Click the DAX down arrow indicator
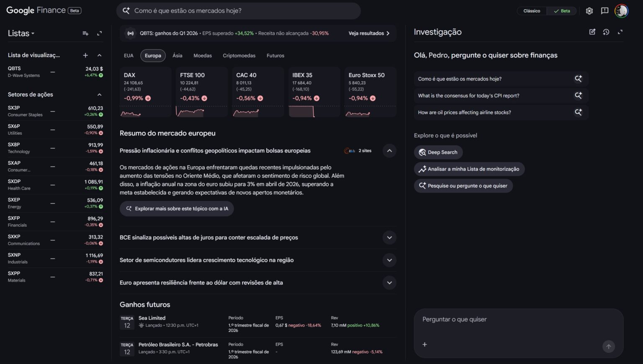This screenshot has width=643, height=364. 148,98
